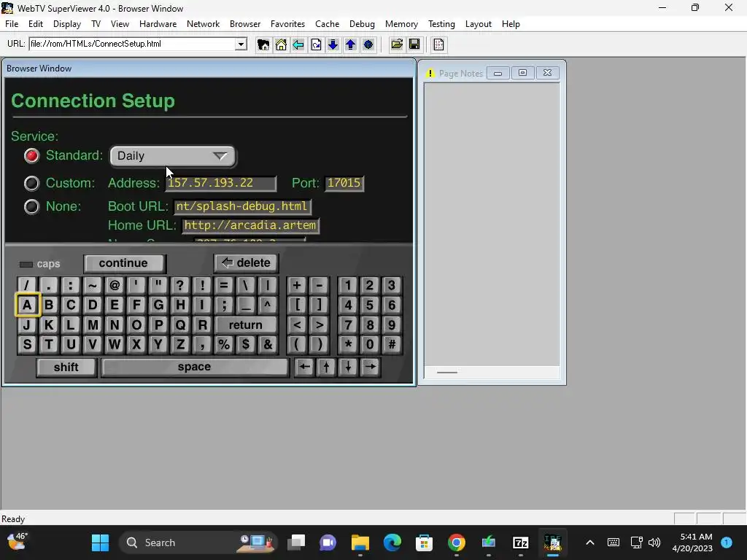Click the on-screen keyboard up arrow key
The image size is (747, 560).
point(326,367)
